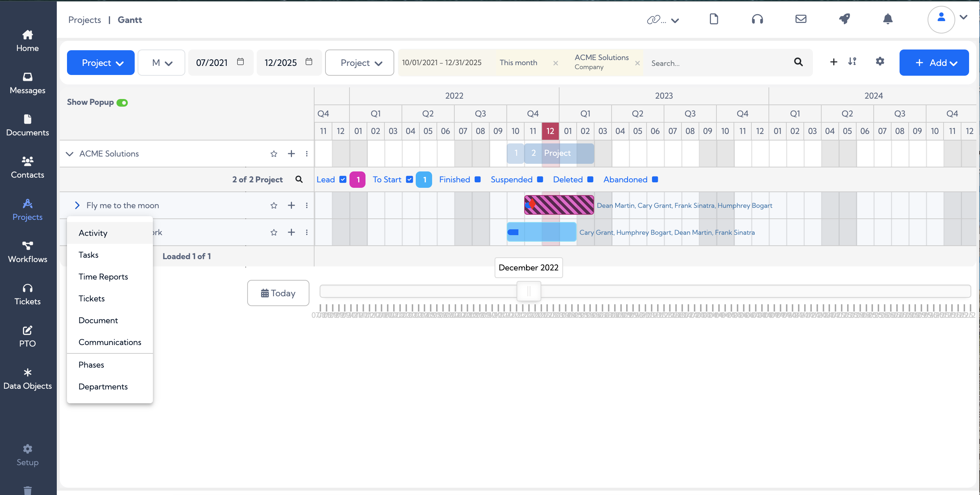Open notifications via the bell icon
This screenshot has height=495, width=980.
[888, 19]
